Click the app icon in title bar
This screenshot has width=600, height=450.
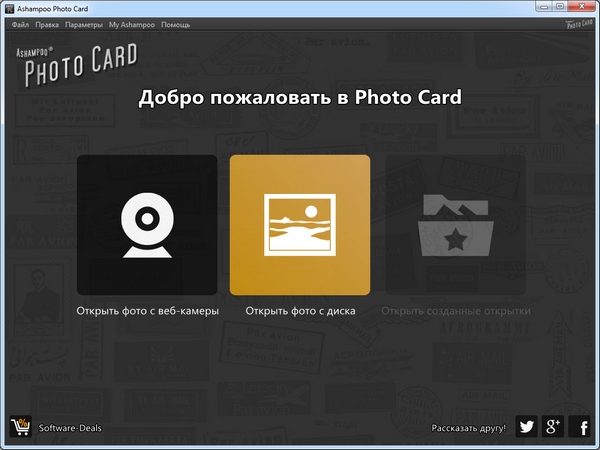(9, 8)
